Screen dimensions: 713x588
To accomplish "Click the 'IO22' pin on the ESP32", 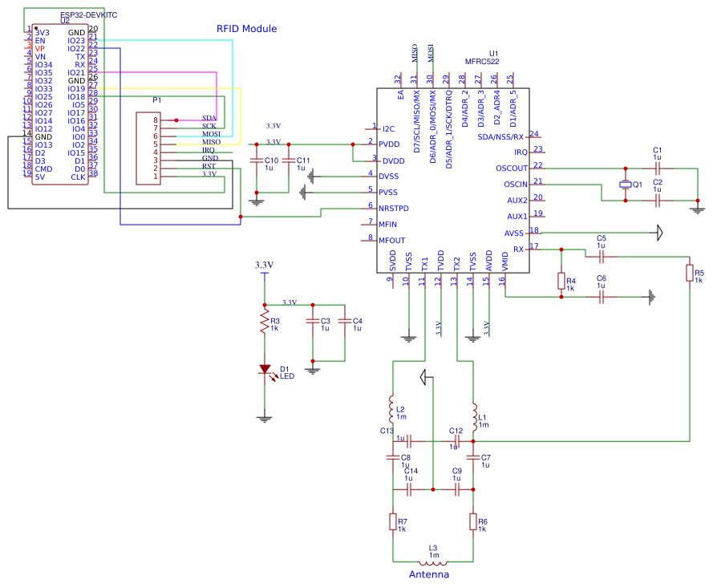I will click(76, 49).
